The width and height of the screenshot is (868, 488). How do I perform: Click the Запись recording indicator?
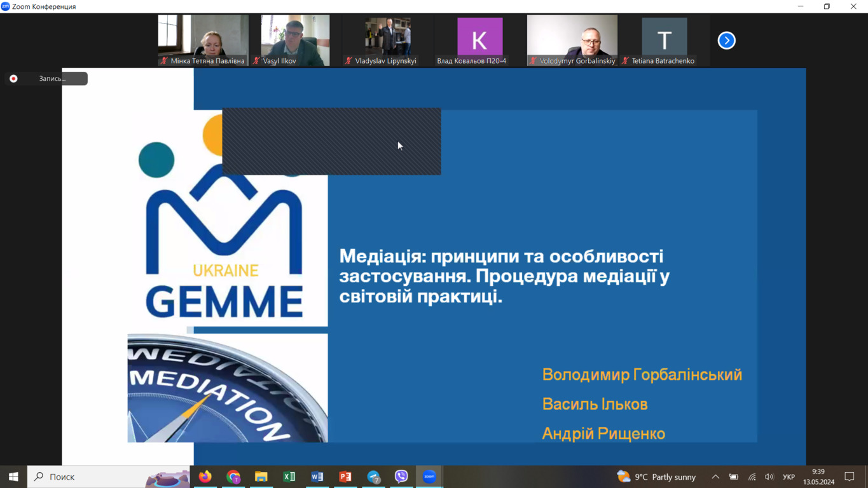(46, 79)
